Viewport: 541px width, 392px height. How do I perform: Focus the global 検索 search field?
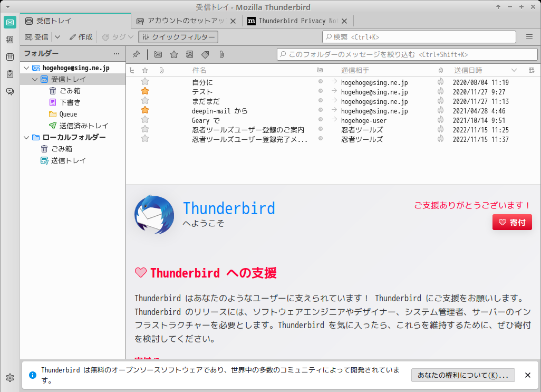click(419, 37)
